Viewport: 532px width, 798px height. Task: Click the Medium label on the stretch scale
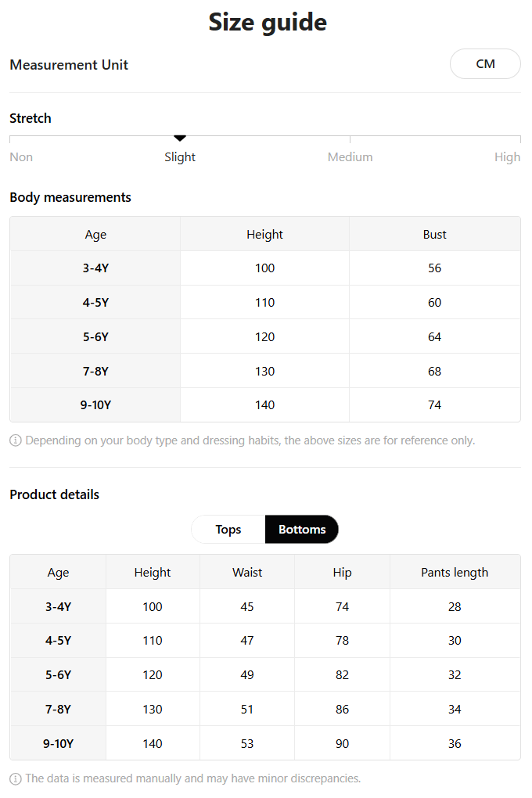(350, 156)
